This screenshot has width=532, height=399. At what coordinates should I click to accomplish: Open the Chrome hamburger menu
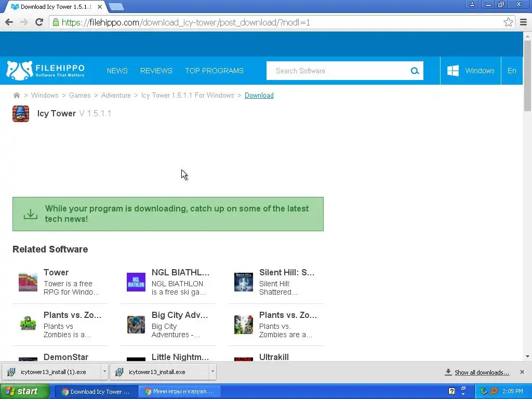point(524,22)
